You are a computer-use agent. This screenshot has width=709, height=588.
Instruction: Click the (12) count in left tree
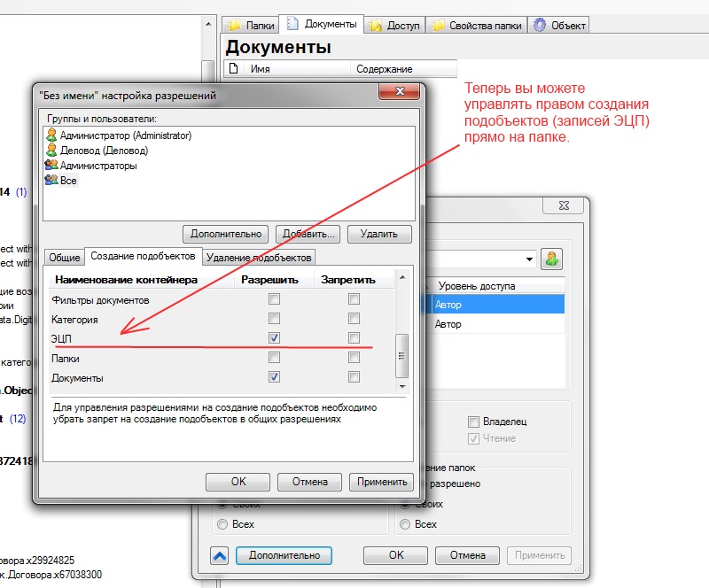[x=18, y=419]
